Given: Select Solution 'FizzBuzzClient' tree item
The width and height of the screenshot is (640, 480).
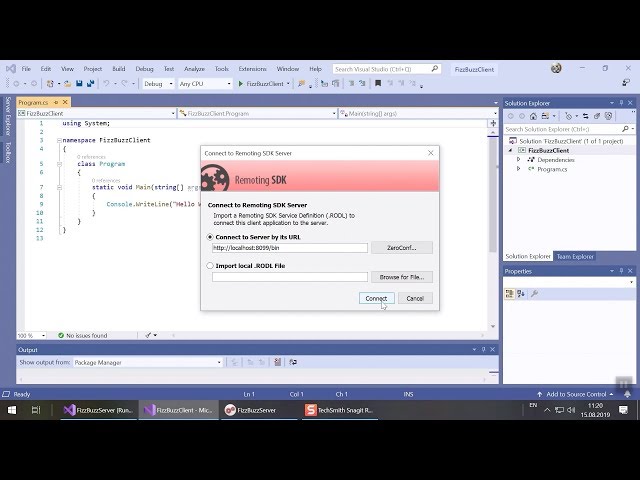Looking at the screenshot, I should click(567, 141).
